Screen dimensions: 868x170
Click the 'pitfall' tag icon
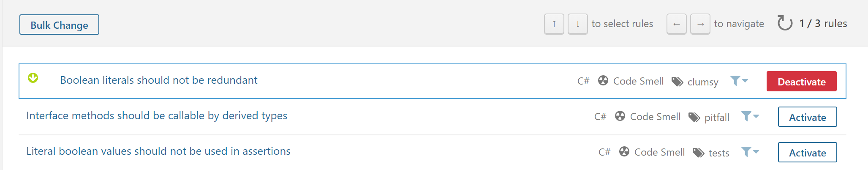pyautogui.click(x=694, y=117)
